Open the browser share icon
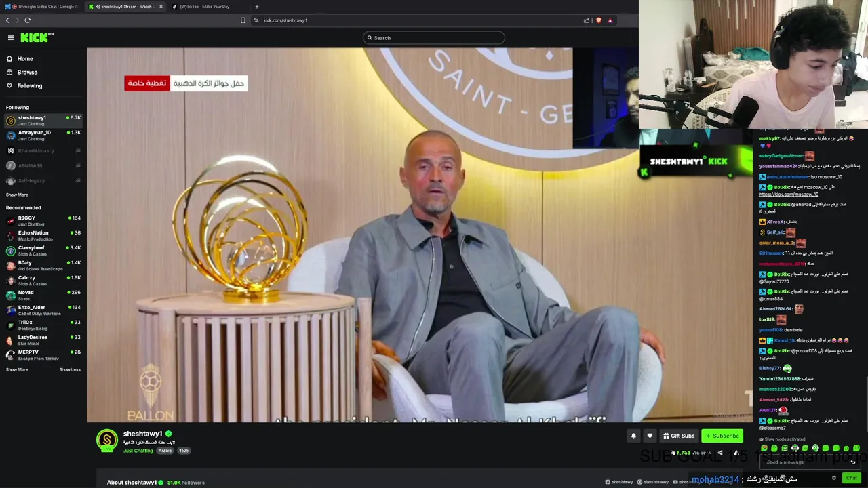868x488 pixels. click(587, 20)
